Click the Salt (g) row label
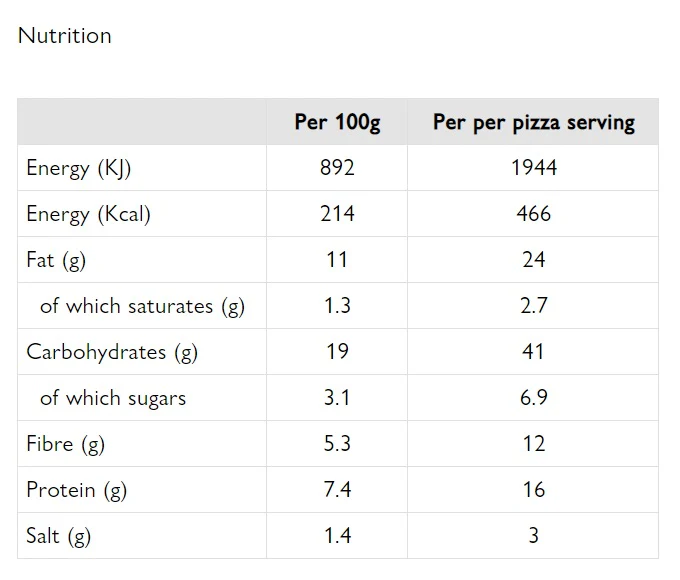 (x=58, y=536)
